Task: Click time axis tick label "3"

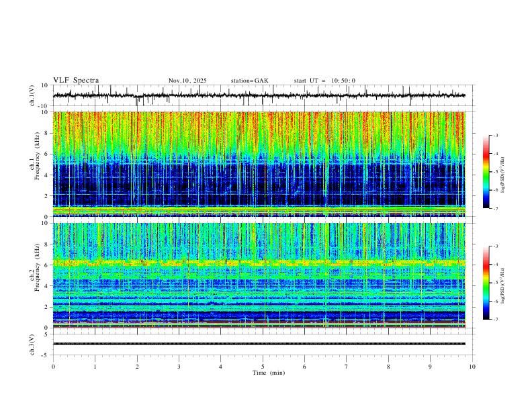Action: pos(179,367)
